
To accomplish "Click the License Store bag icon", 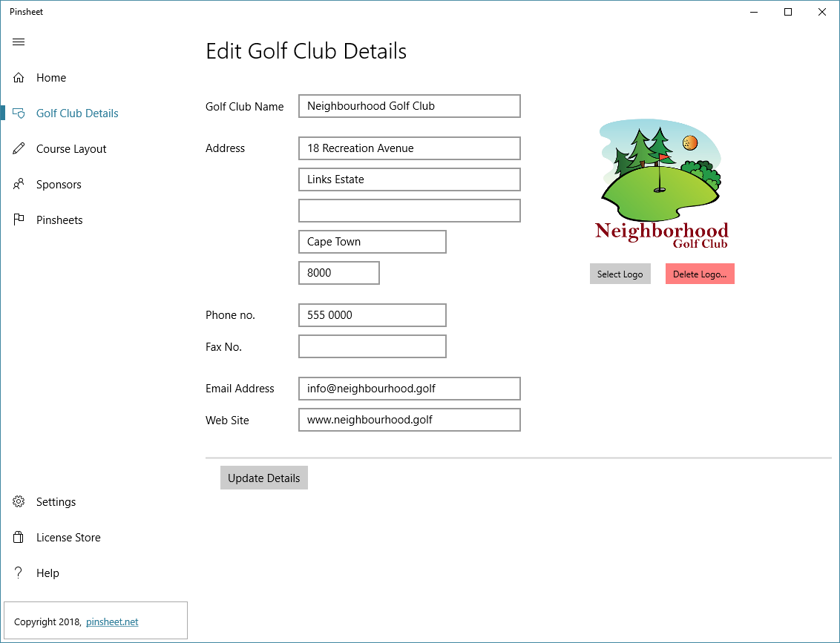I will click(19, 537).
